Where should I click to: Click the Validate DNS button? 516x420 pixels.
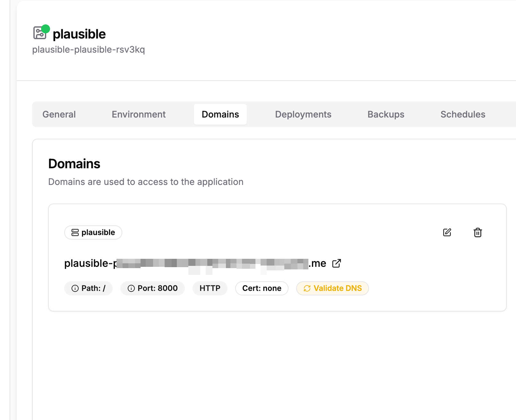[x=332, y=288]
